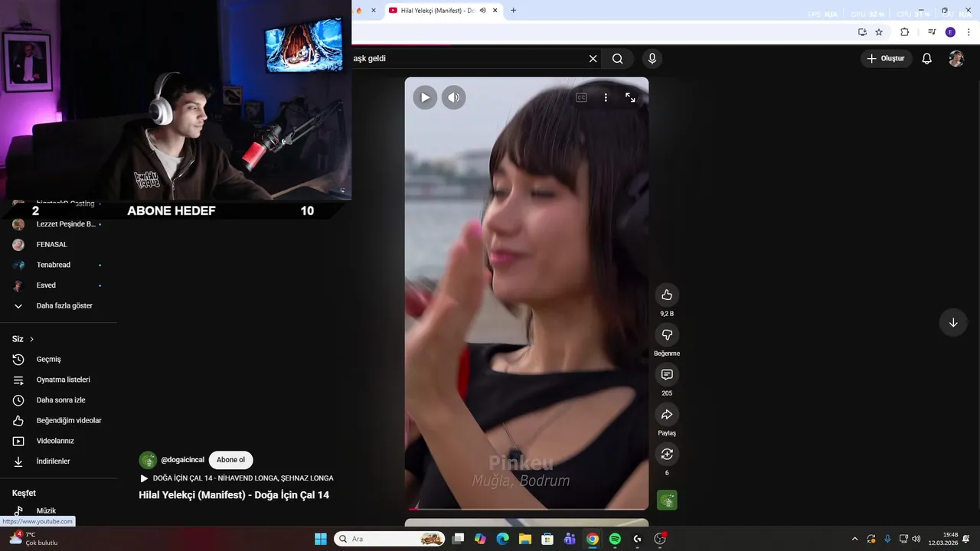980x551 pixels.
Task: Open a new browser tab
Action: click(513, 11)
